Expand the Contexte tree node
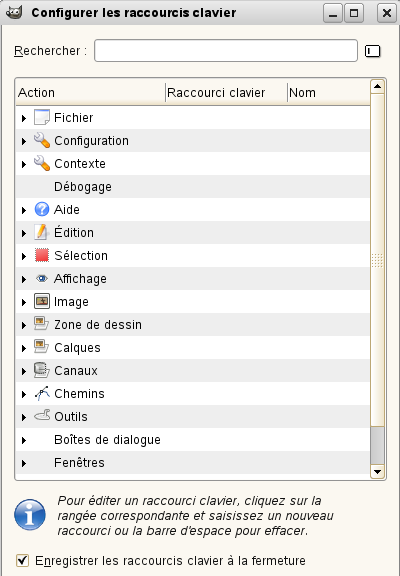 (x=24, y=164)
